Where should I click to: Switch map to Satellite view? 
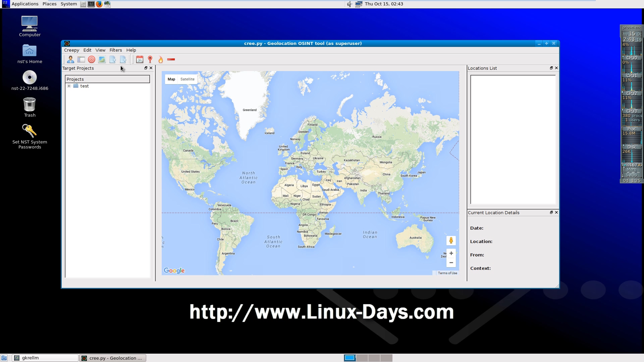point(187,79)
